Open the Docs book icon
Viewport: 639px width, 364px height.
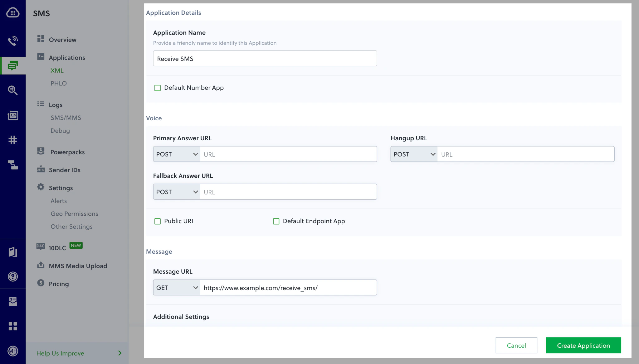tap(13, 251)
